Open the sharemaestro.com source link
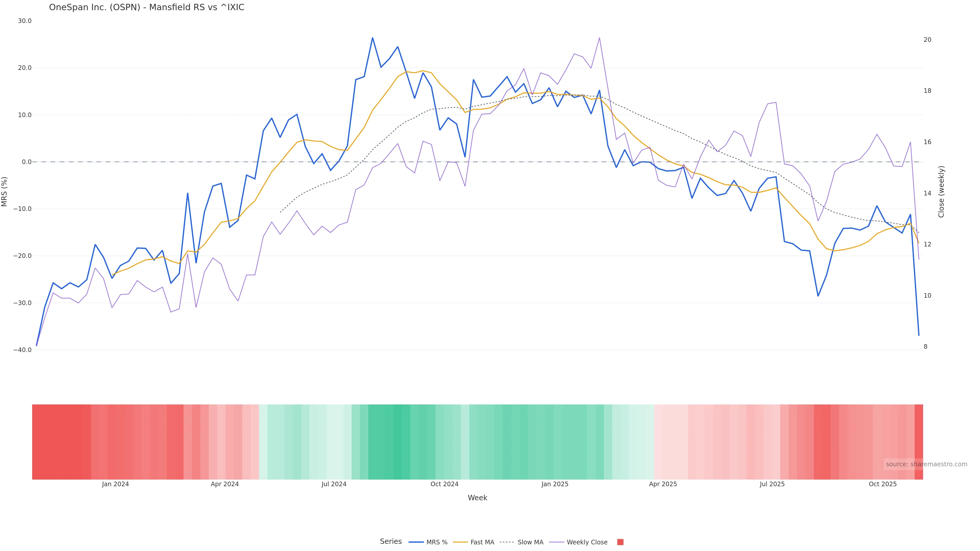 [x=926, y=464]
